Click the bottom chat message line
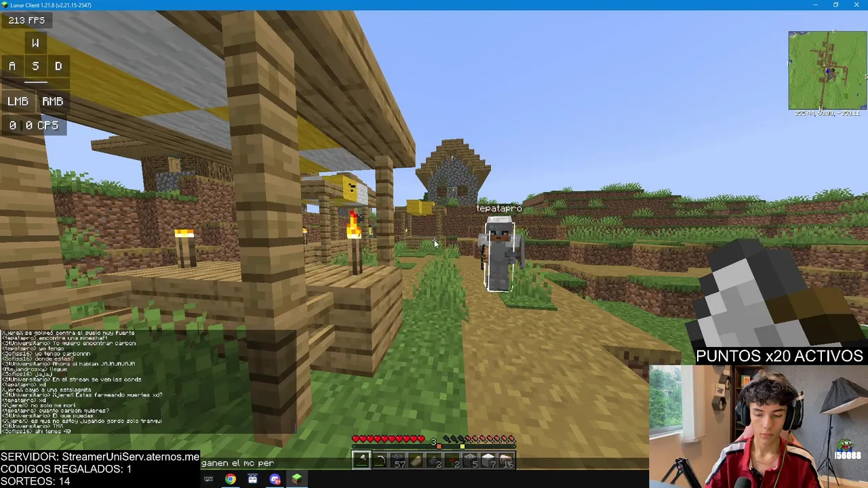The height and width of the screenshot is (488, 868). pos(37,431)
